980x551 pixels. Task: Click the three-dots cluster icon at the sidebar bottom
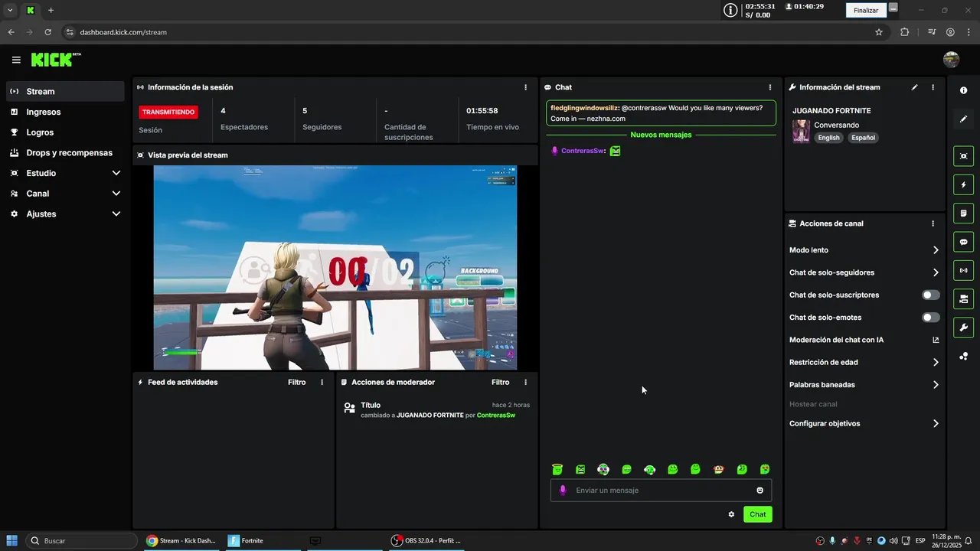963,356
